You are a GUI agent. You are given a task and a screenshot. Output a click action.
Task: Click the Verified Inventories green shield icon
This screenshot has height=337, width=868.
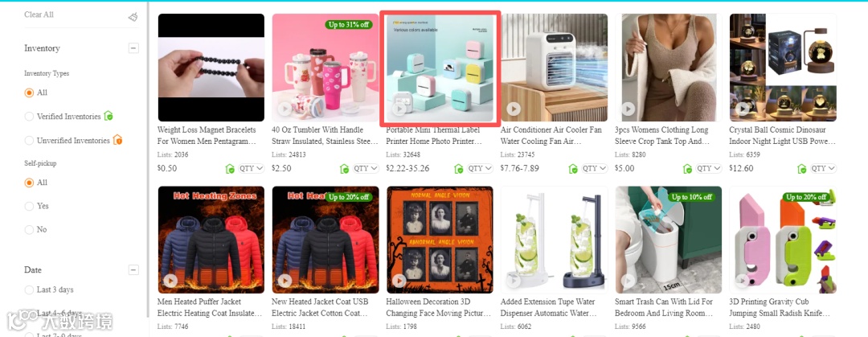pyautogui.click(x=108, y=116)
